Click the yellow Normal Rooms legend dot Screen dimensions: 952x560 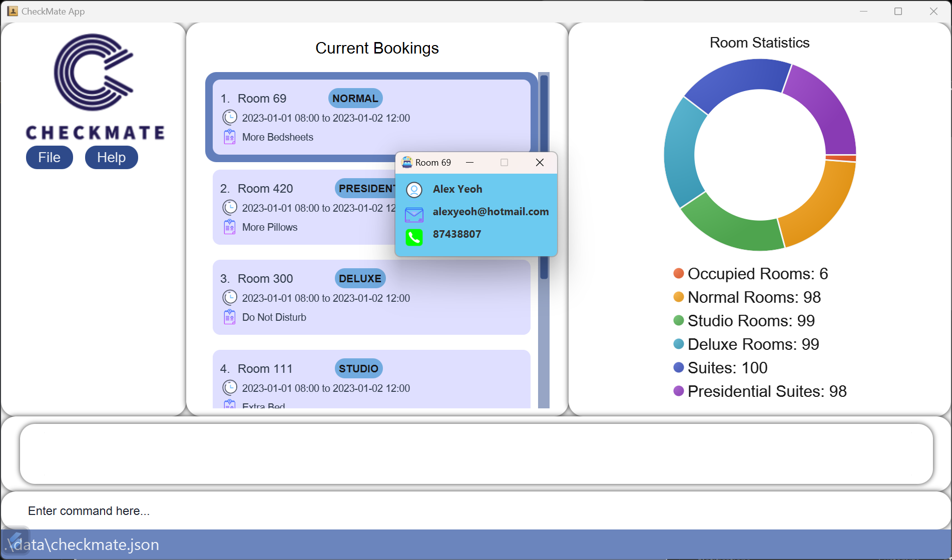pos(679,297)
